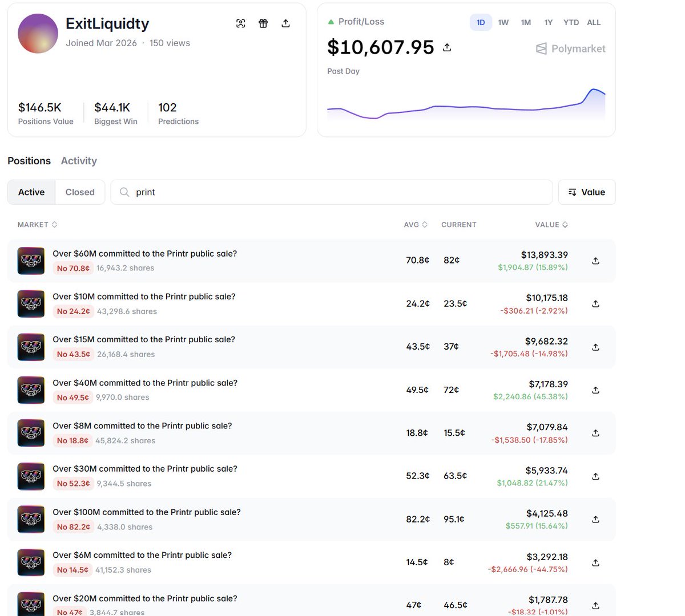685x616 pixels.
Task: Open the Over $40M committed Printr market
Action: (145, 383)
